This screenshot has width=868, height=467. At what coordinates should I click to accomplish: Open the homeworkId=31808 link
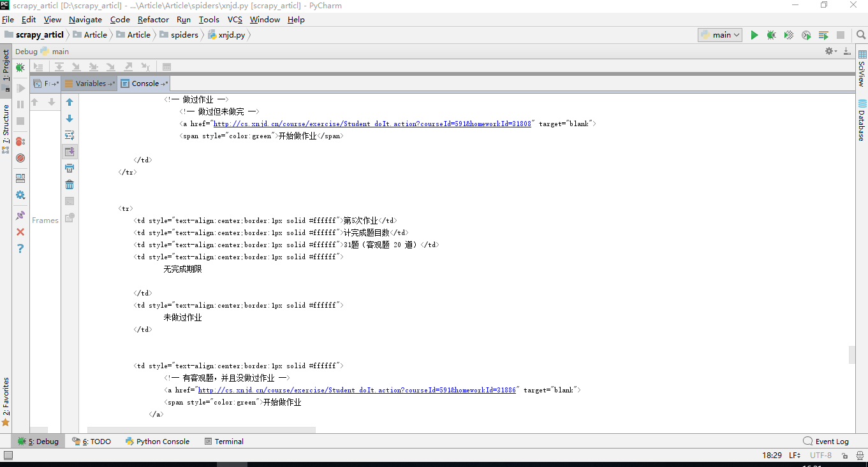coord(372,124)
